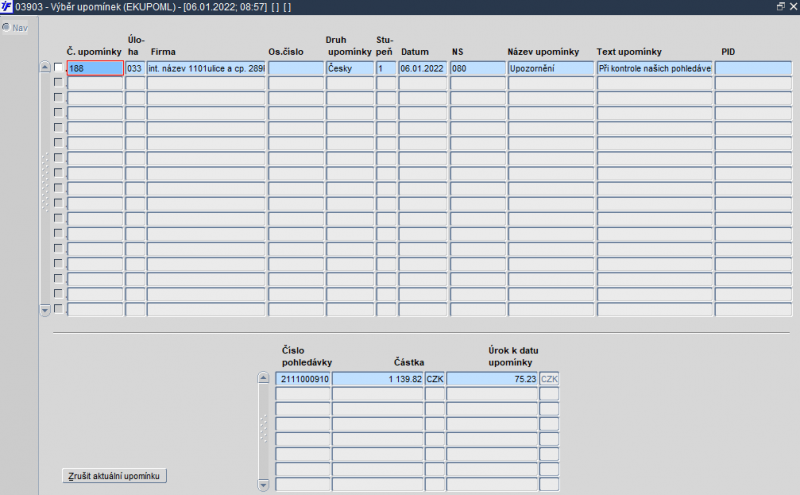
Task: Click scroll-up arrow of receivables table
Action: coord(263,378)
